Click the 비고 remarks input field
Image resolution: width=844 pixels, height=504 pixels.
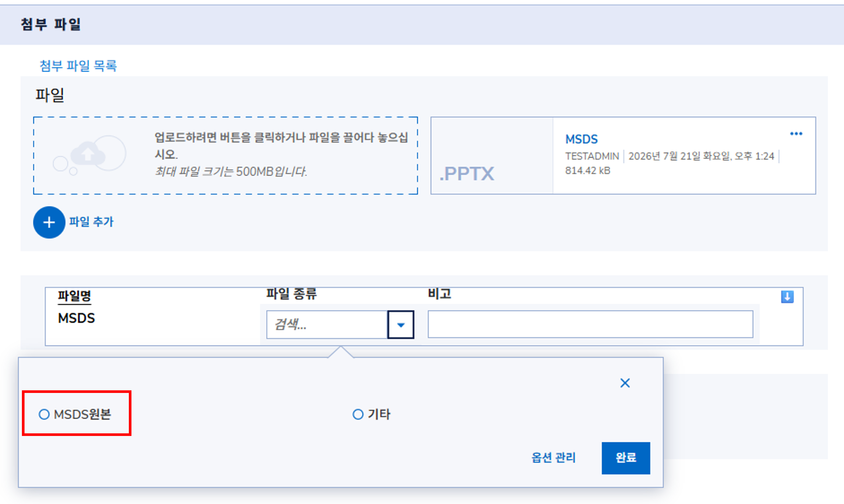pos(590,324)
